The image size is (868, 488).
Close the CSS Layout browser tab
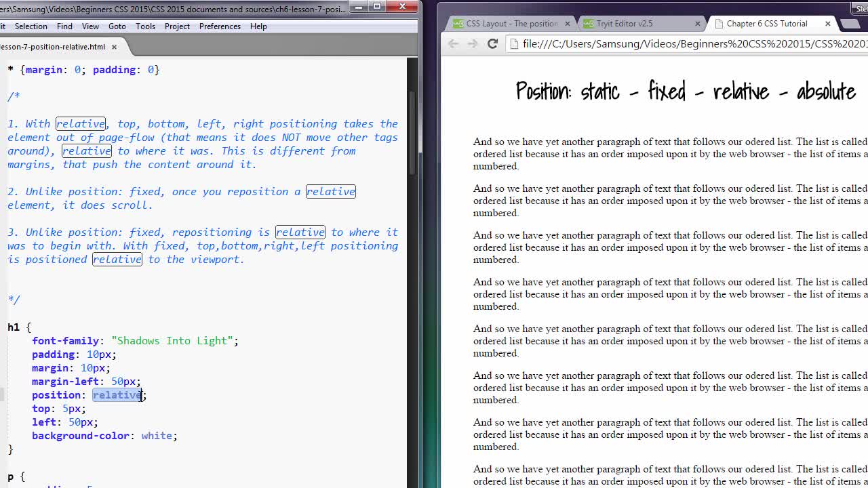coord(568,24)
